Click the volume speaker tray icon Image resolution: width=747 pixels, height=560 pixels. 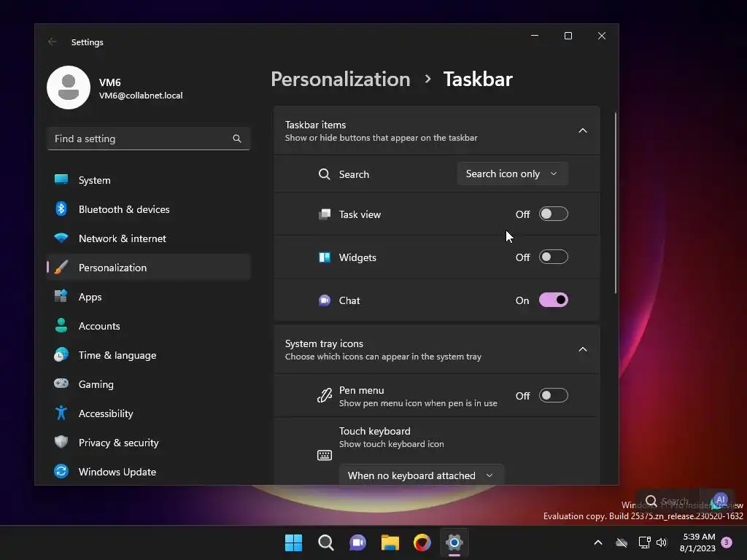(662, 542)
